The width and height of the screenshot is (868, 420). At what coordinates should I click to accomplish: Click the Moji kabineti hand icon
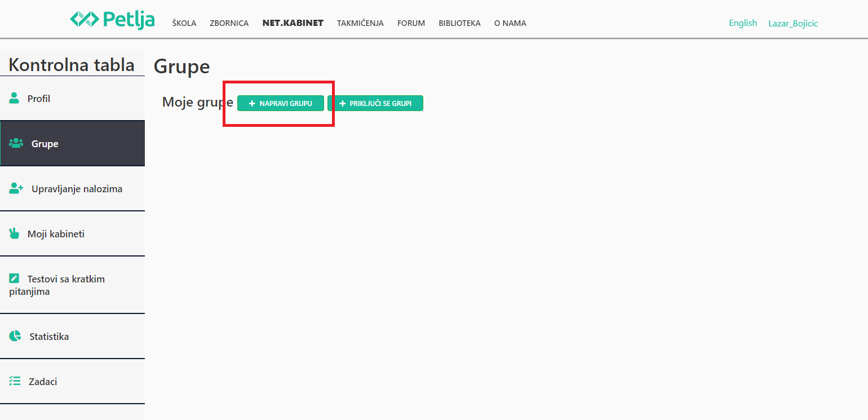(x=15, y=233)
